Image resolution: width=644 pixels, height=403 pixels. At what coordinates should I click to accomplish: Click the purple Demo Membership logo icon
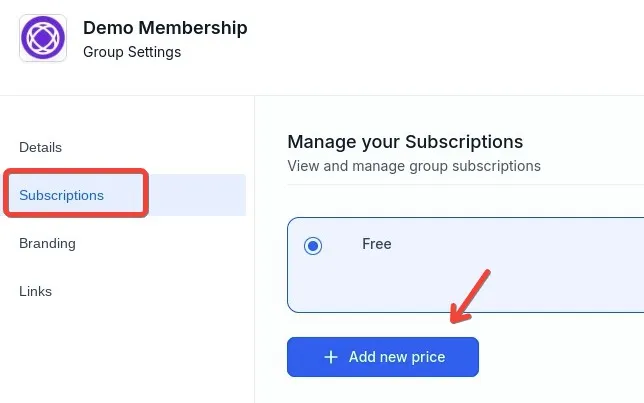point(43,39)
